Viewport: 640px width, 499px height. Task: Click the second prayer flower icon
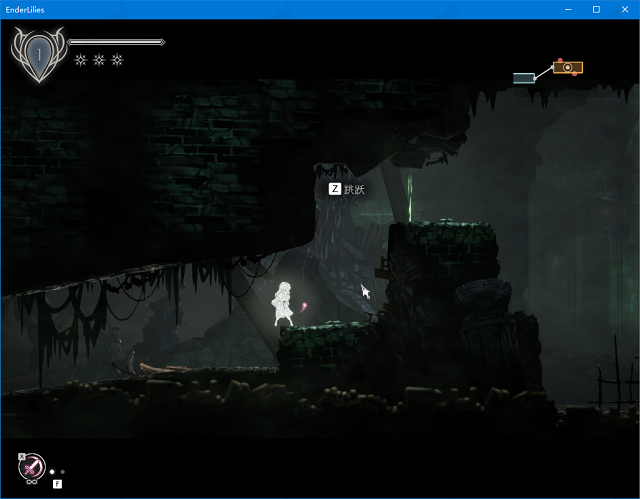click(99, 60)
